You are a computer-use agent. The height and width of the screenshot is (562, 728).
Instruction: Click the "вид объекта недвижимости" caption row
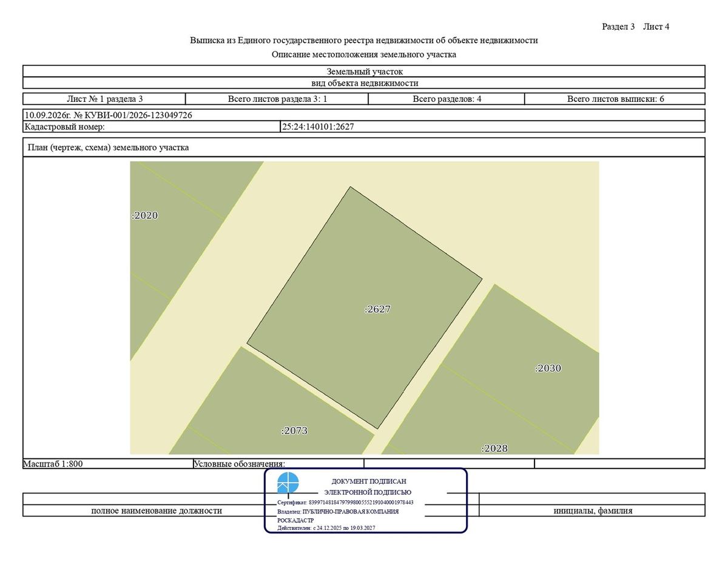pos(364,83)
